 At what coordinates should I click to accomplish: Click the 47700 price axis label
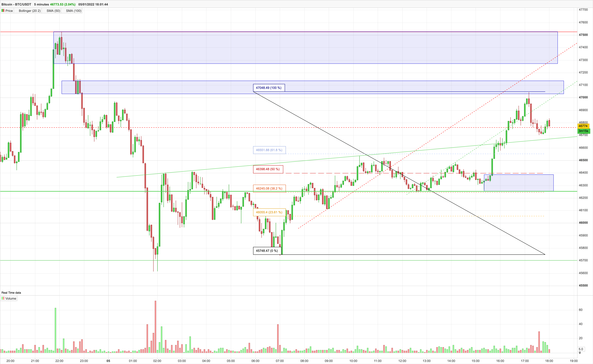click(583, 10)
